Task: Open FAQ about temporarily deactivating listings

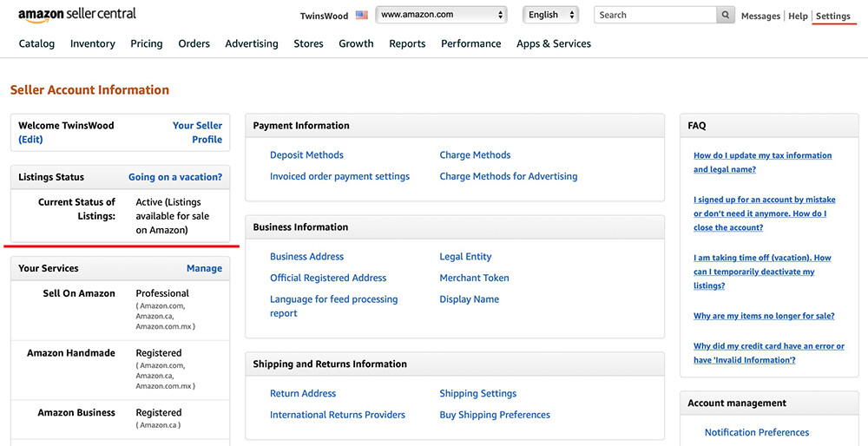Action: [762, 272]
